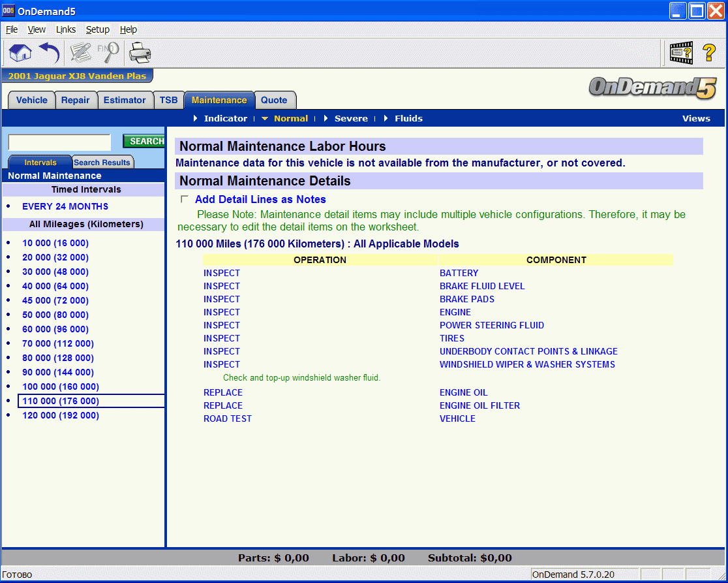Open the BRAKE FLUID LEVEL component link

(x=482, y=286)
